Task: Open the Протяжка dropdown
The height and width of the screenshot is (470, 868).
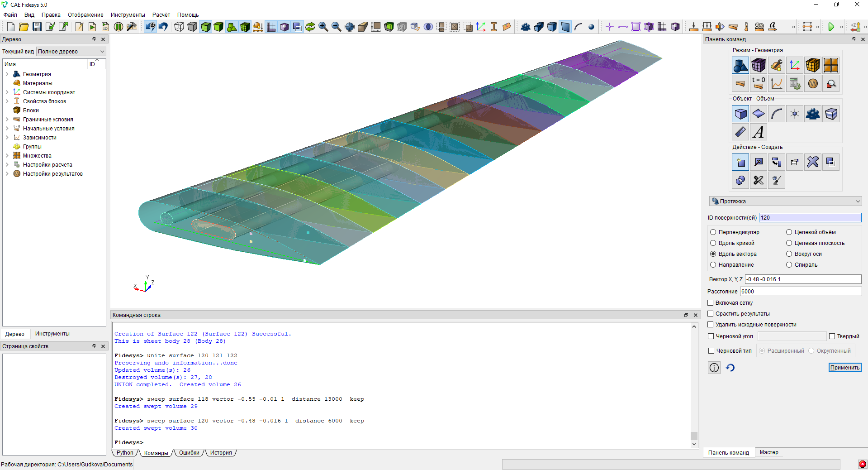Action: (x=785, y=201)
